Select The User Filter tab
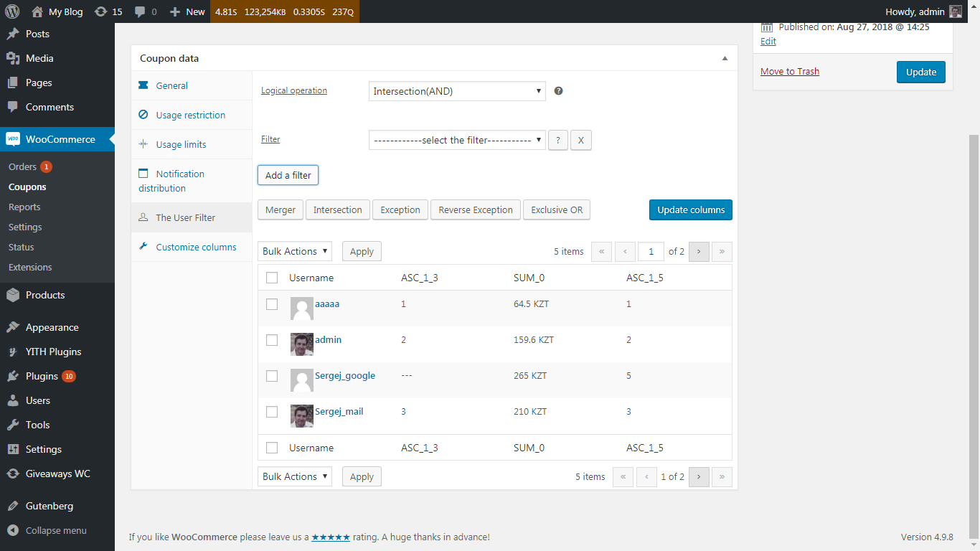The image size is (980, 551). tap(192, 217)
